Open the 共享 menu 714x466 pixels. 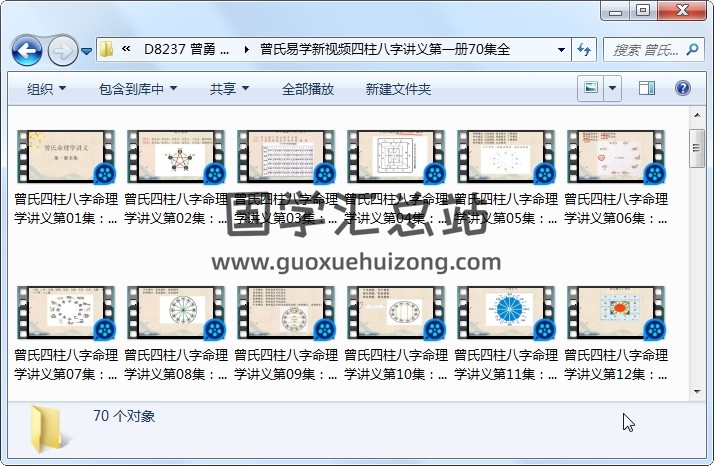pyautogui.click(x=230, y=89)
